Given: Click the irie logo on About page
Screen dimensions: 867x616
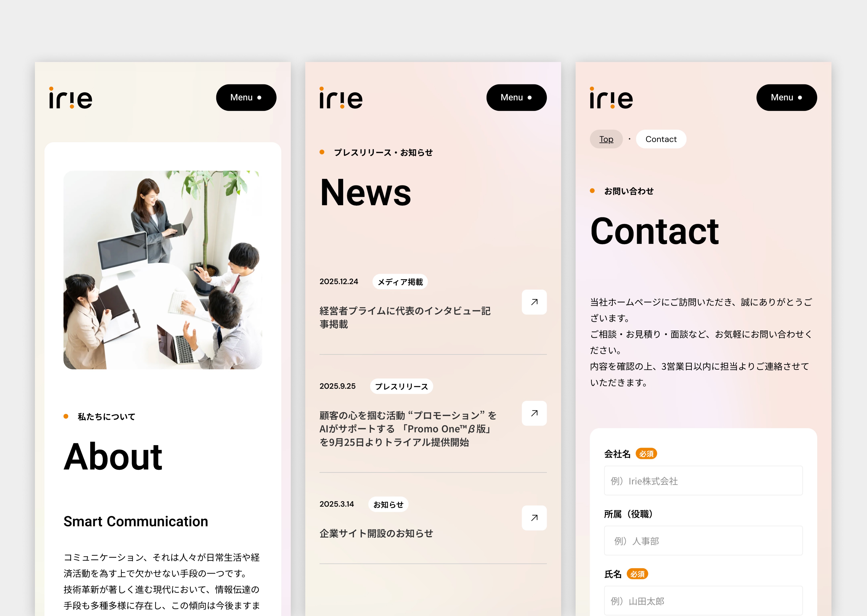Looking at the screenshot, I should [x=71, y=98].
